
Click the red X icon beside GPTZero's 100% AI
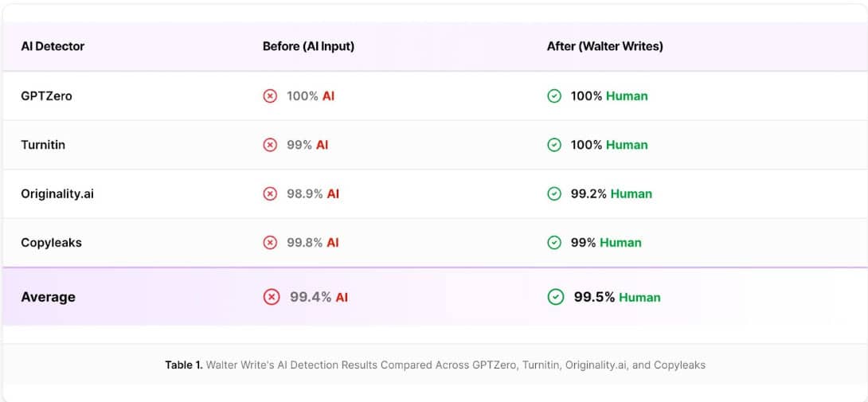(x=270, y=96)
